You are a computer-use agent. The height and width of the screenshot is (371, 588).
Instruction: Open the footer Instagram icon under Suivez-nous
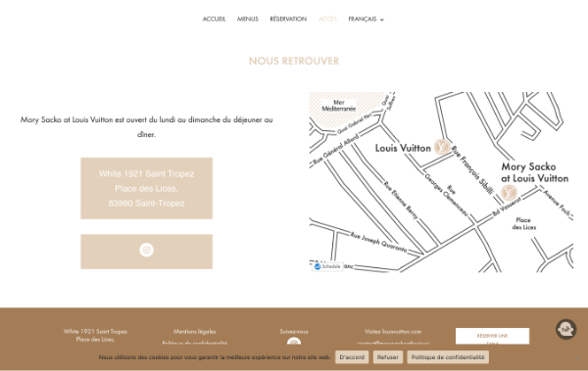294,341
